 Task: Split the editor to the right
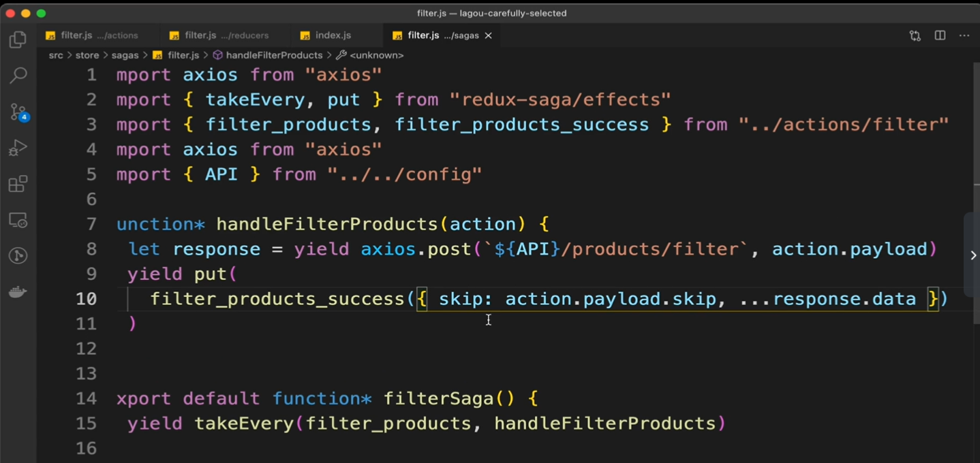(940, 35)
